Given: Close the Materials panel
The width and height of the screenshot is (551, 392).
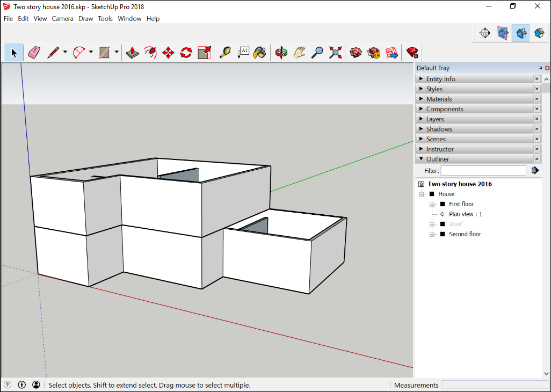Looking at the screenshot, I should [x=536, y=99].
